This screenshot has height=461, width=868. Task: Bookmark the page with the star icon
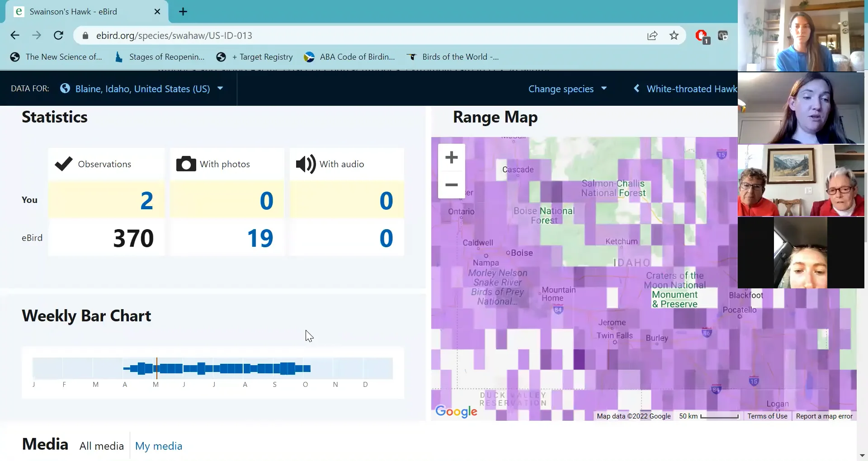(x=674, y=35)
